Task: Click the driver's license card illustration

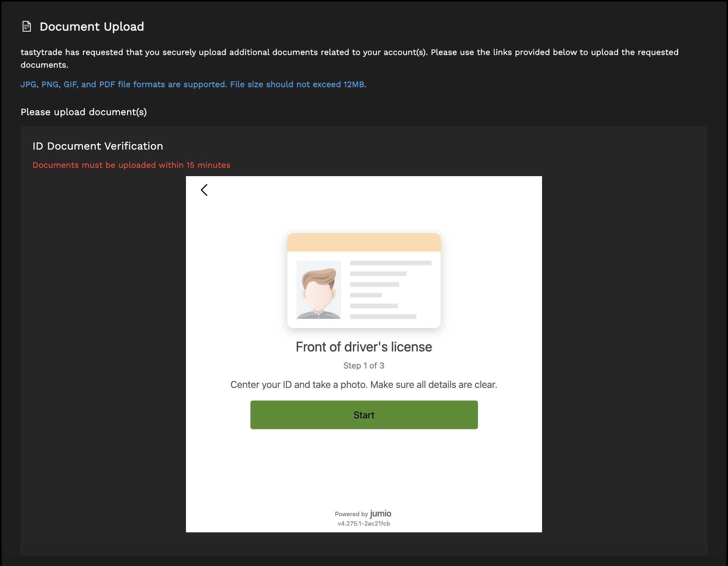Action: [x=364, y=280]
